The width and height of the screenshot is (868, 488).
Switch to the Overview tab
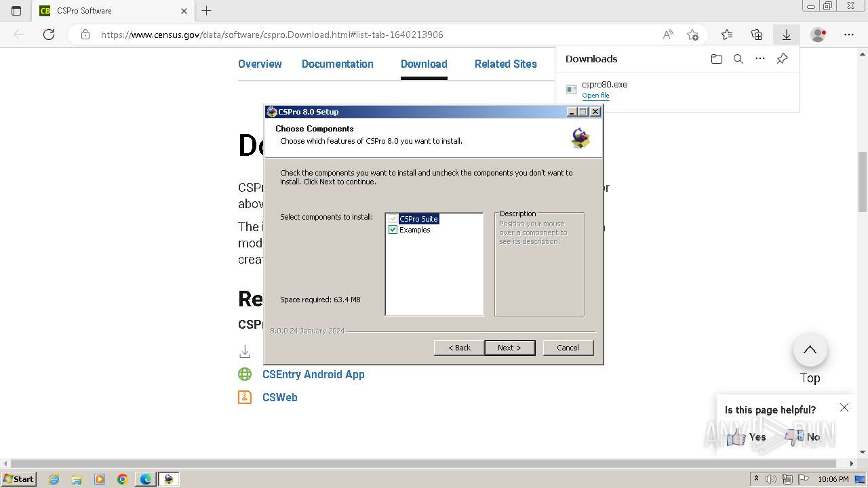click(x=260, y=64)
